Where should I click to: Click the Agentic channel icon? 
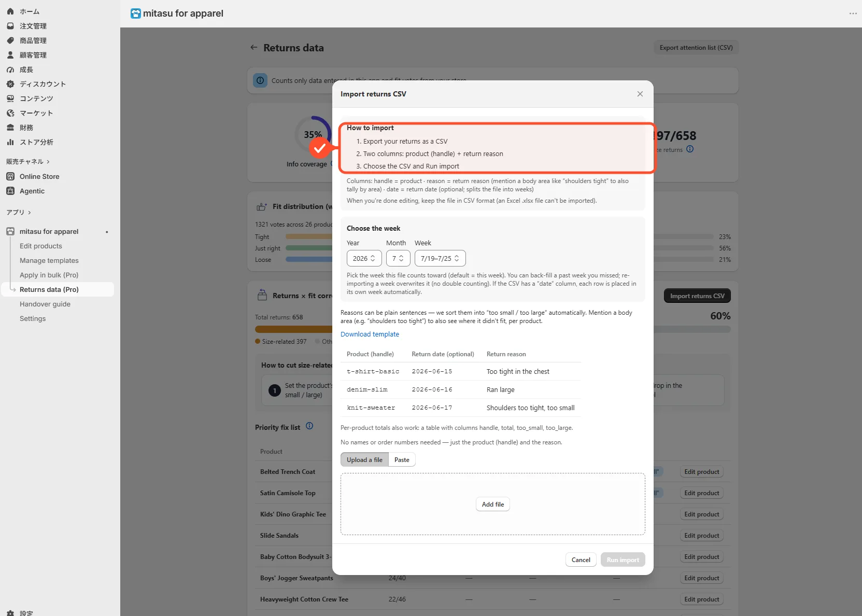(10, 191)
